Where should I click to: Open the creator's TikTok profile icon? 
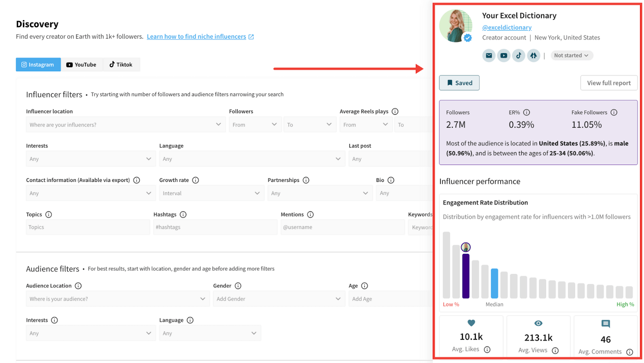coord(518,55)
